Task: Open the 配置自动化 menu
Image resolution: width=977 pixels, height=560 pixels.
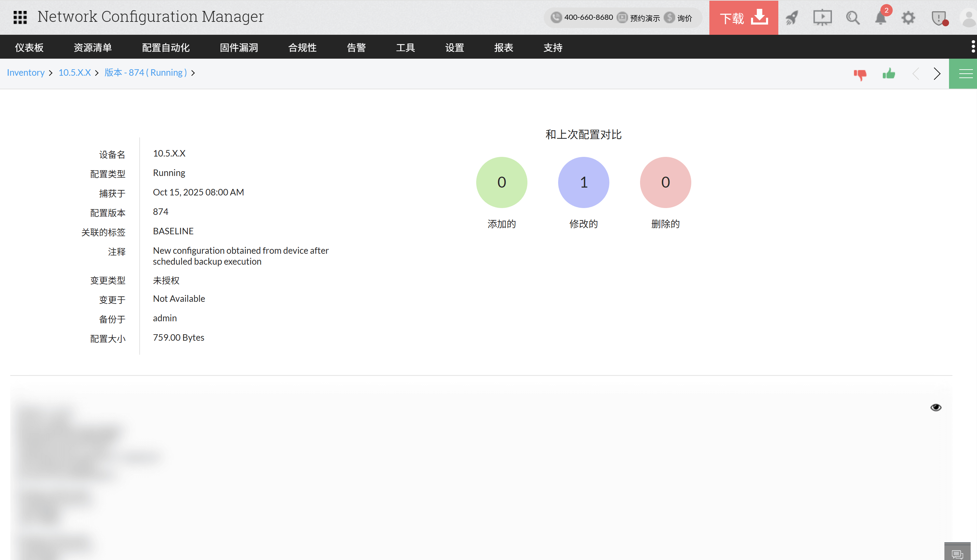Action: [x=165, y=47]
